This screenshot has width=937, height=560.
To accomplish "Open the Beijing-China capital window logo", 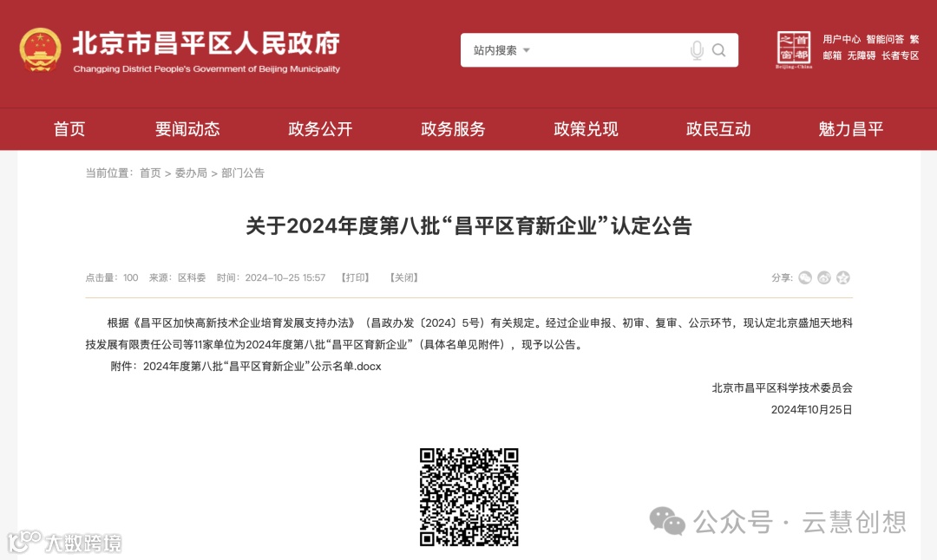I will tap(794, 50).
